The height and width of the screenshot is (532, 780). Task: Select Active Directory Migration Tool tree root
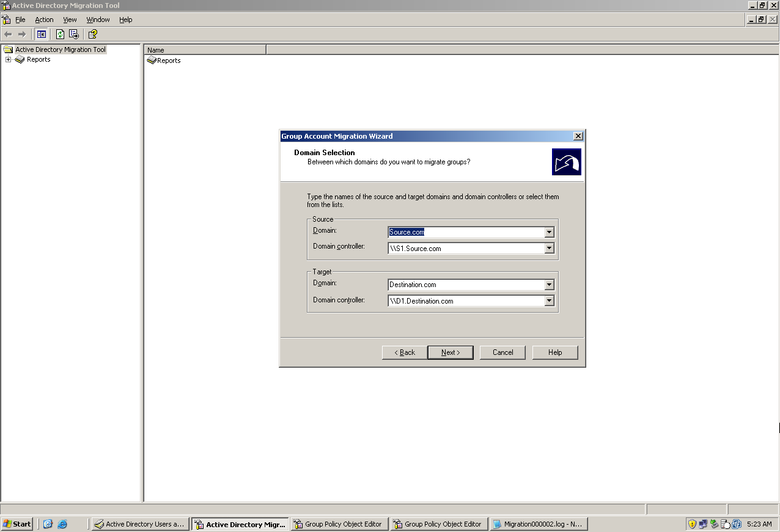(x=60, y=49)
